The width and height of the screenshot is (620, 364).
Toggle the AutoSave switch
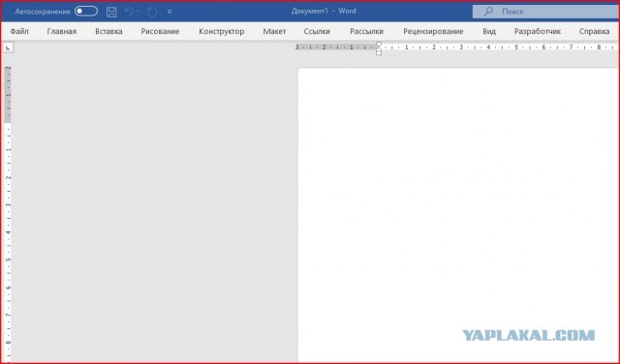click(86, 12)
